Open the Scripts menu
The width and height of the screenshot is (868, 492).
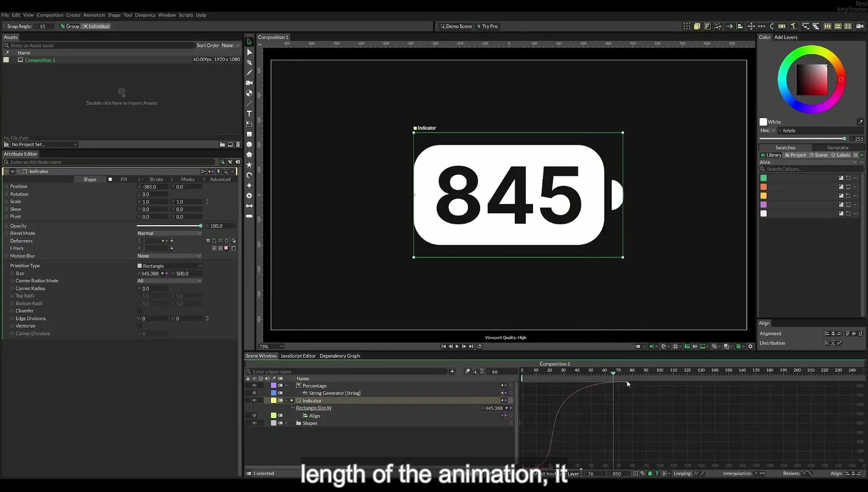[186, 15]
